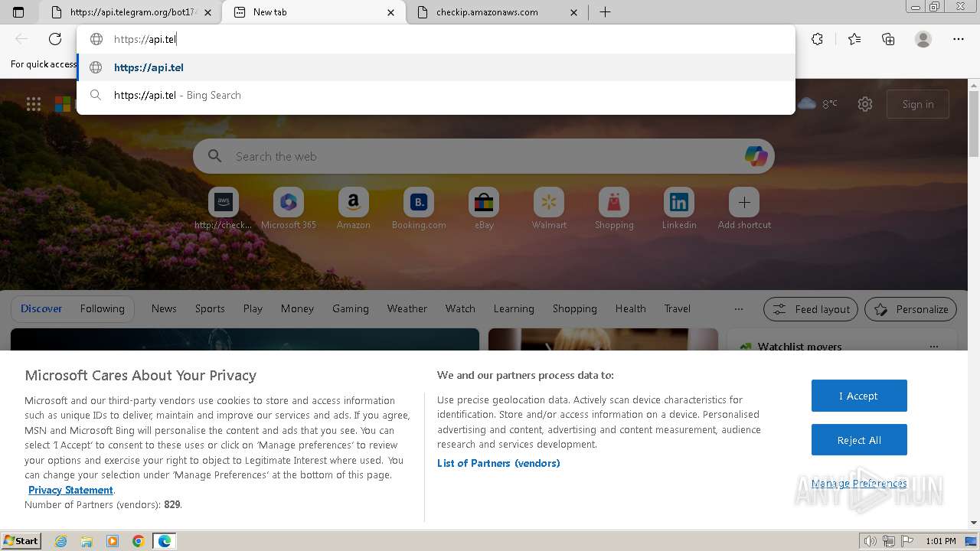Open the Favorites star icon
This screenshot has height=551, width=980.
pyautogui.click(x=854, y=39)
